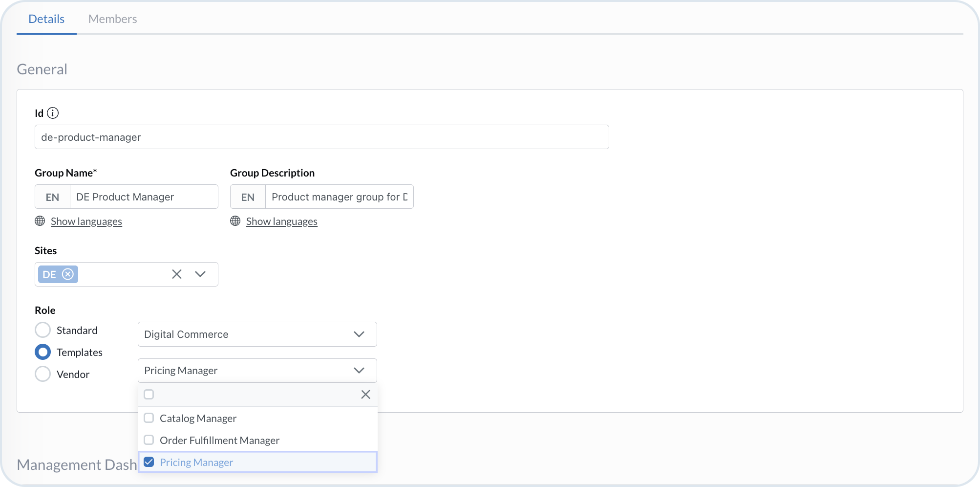This screenshot has height=487, width=980.
Task: Switch to the Details tab
Action: 46,19
